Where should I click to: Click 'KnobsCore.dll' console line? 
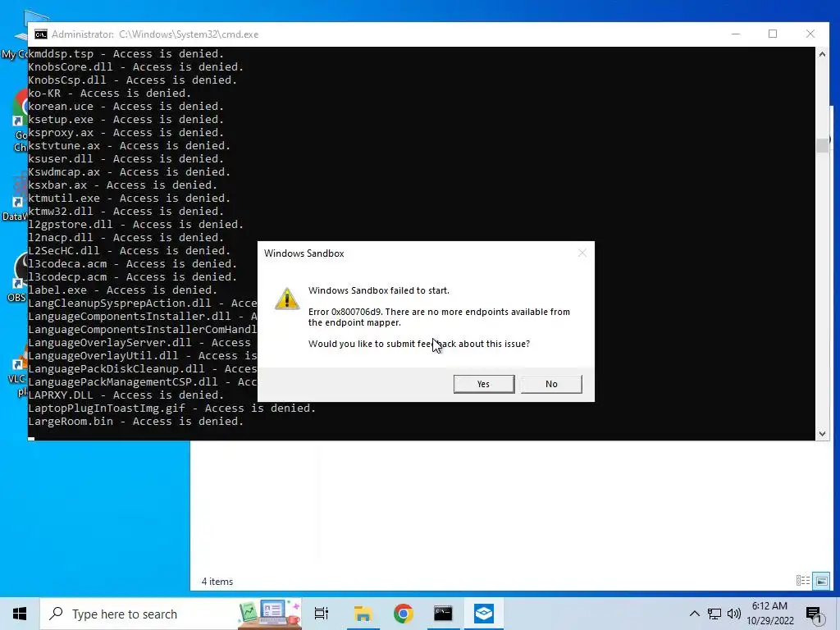point(135,67)
